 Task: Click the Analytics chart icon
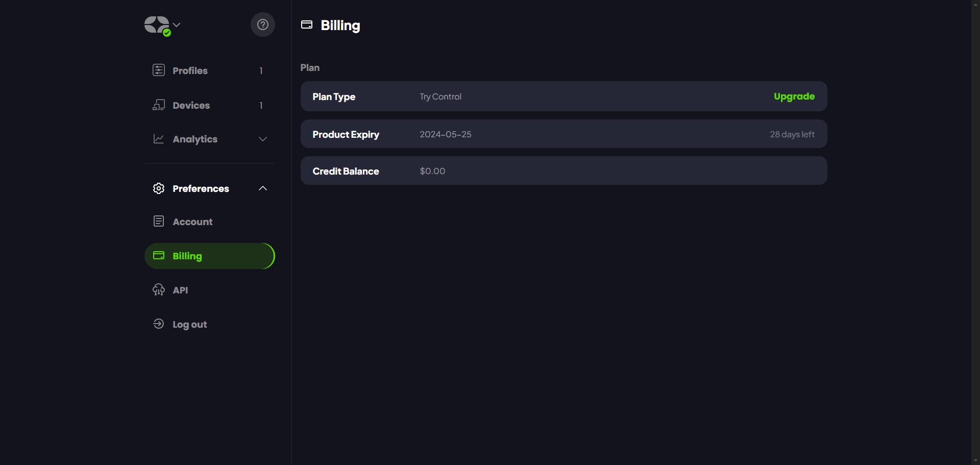click(159, 139)
